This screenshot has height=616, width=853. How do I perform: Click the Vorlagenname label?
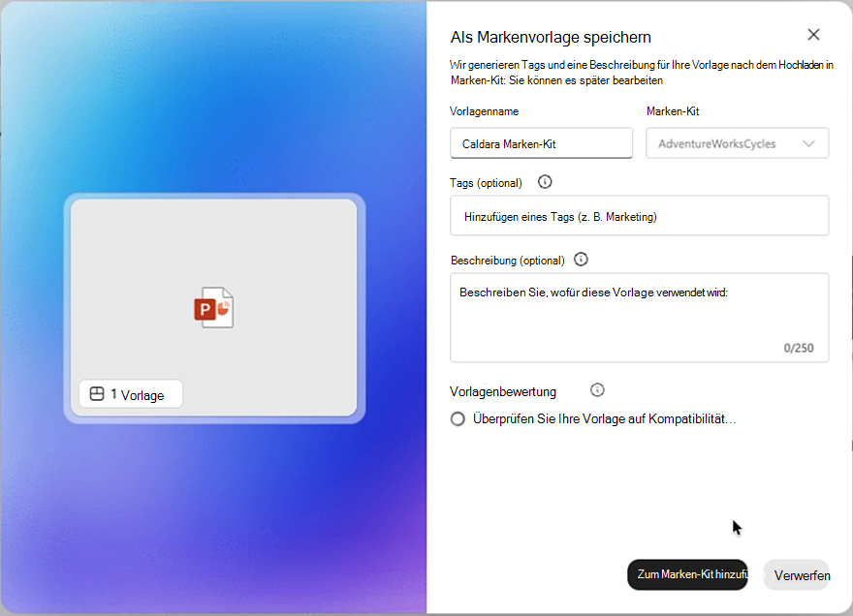[484, 111]
